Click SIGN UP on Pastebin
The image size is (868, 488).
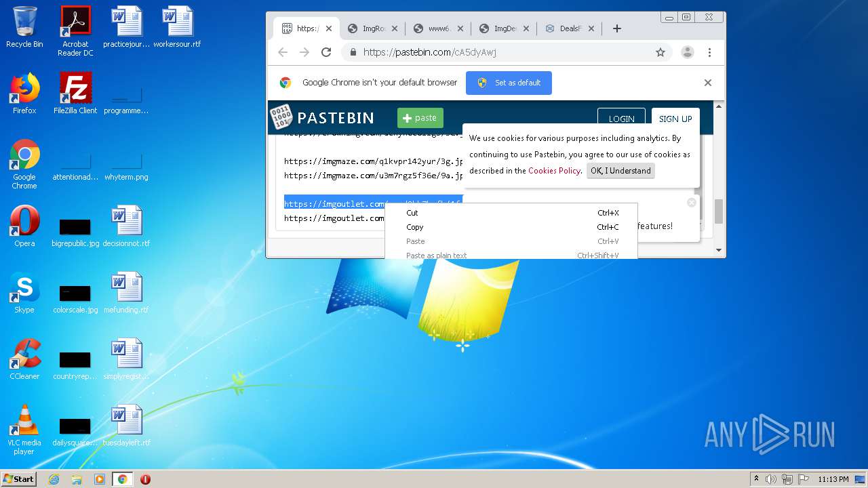click(675, 119)
